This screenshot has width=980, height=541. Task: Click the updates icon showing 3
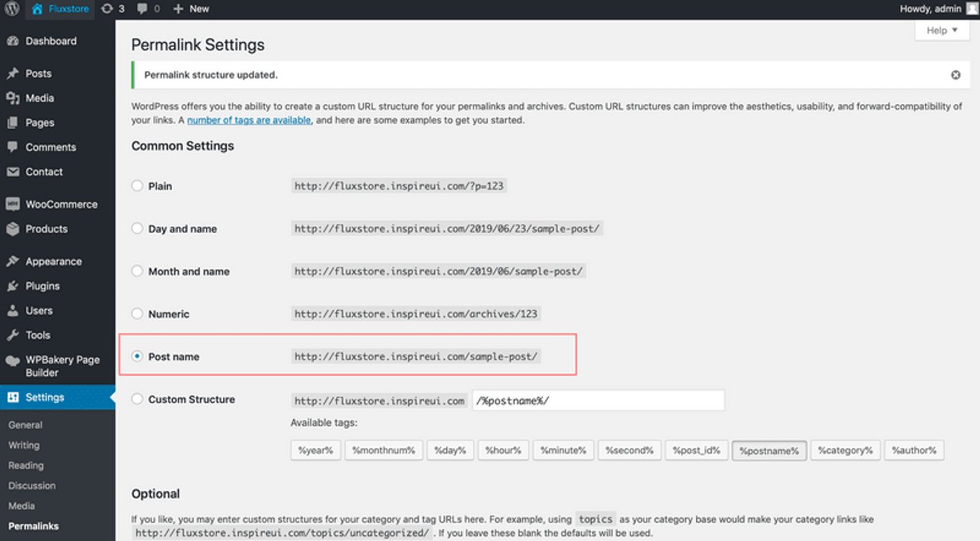pyautogui.click(x=107, y=9)
